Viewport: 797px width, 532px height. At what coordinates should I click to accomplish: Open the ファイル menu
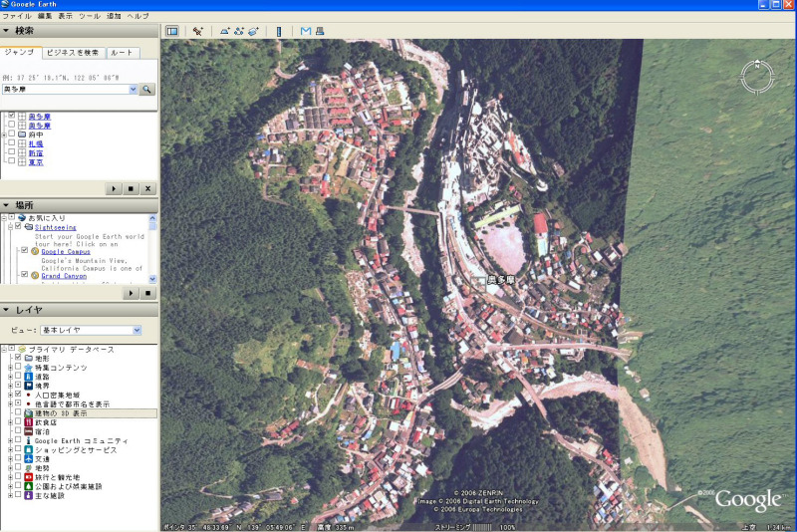(16, 16)
